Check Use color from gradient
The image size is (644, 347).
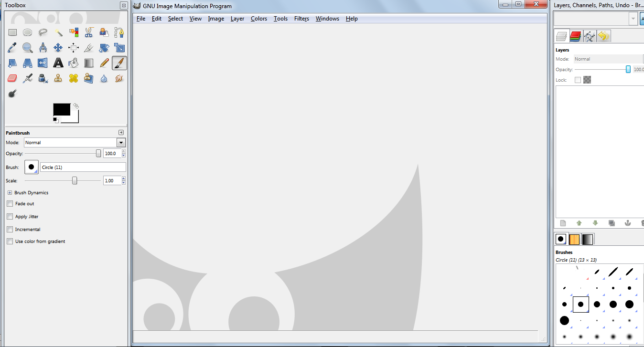click(10, 241)
